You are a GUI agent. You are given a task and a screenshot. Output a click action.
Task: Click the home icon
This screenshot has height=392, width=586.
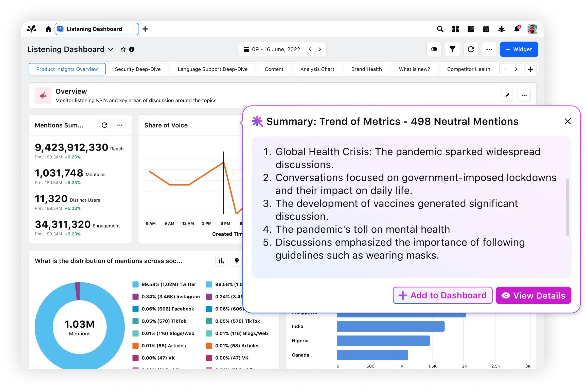(48, 29)
